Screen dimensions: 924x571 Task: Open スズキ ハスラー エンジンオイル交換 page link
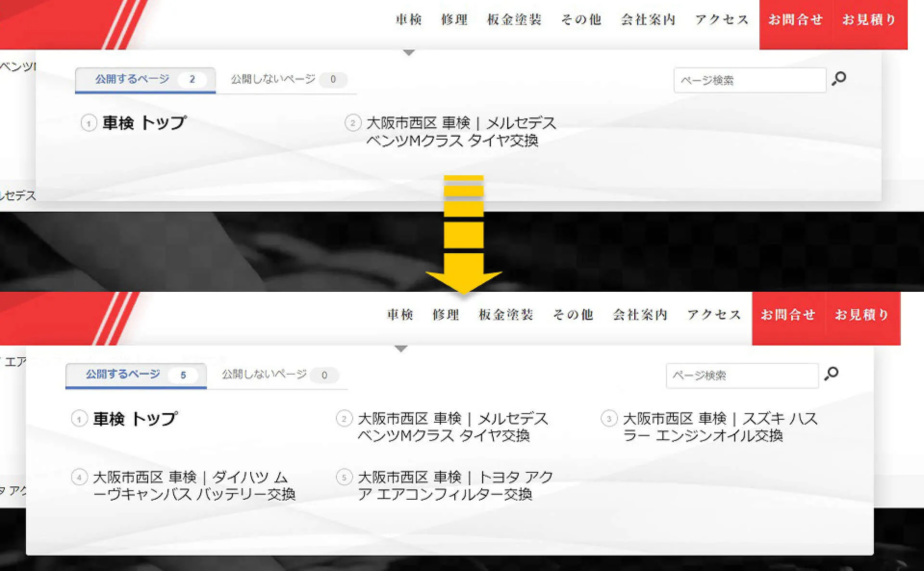pos(720,427)
